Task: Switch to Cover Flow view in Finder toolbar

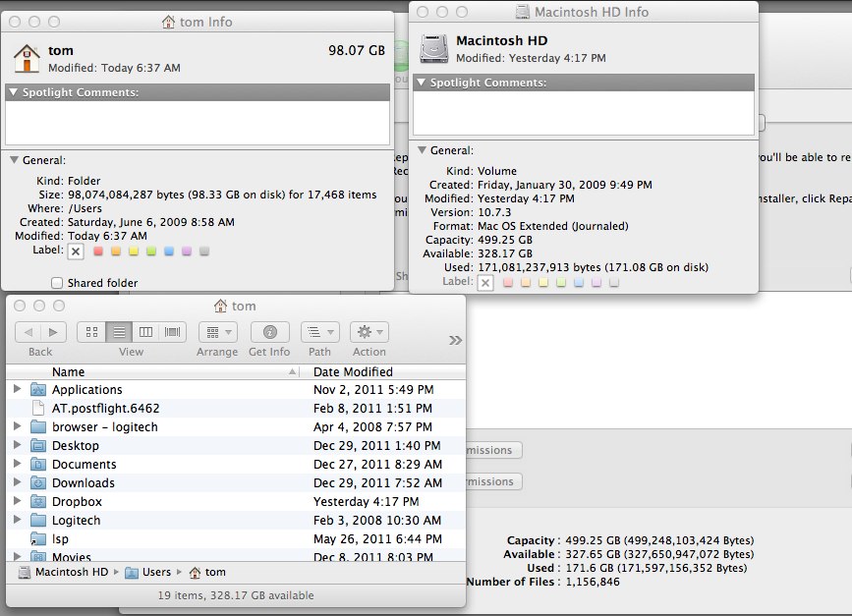Action: [x=172, y=332]
